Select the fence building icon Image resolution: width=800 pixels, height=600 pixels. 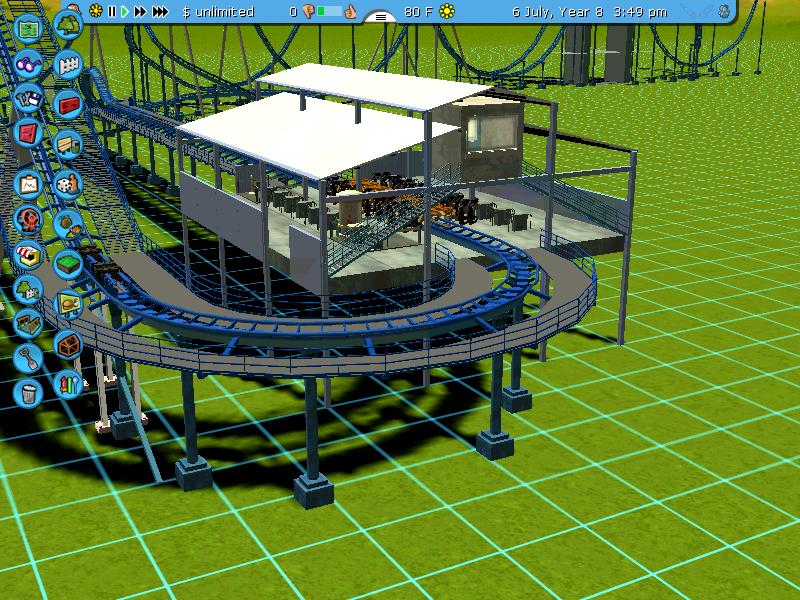point(68,65)
